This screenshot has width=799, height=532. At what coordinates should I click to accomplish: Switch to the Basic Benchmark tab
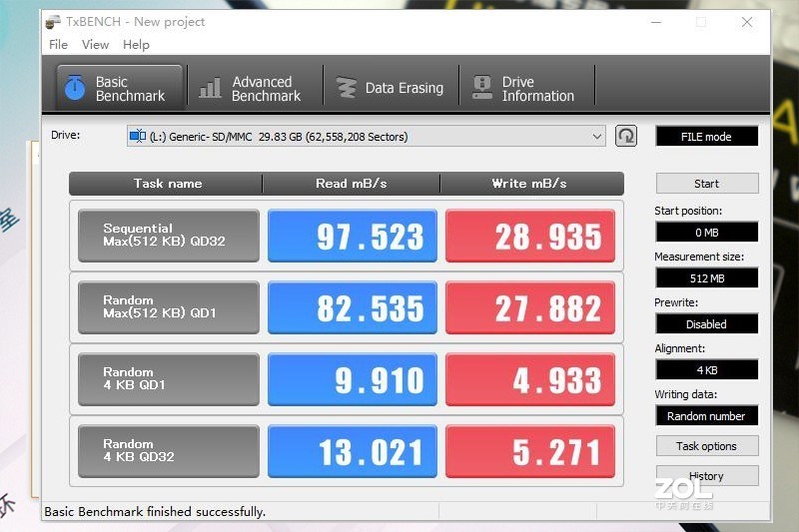[x=119, y=88]
